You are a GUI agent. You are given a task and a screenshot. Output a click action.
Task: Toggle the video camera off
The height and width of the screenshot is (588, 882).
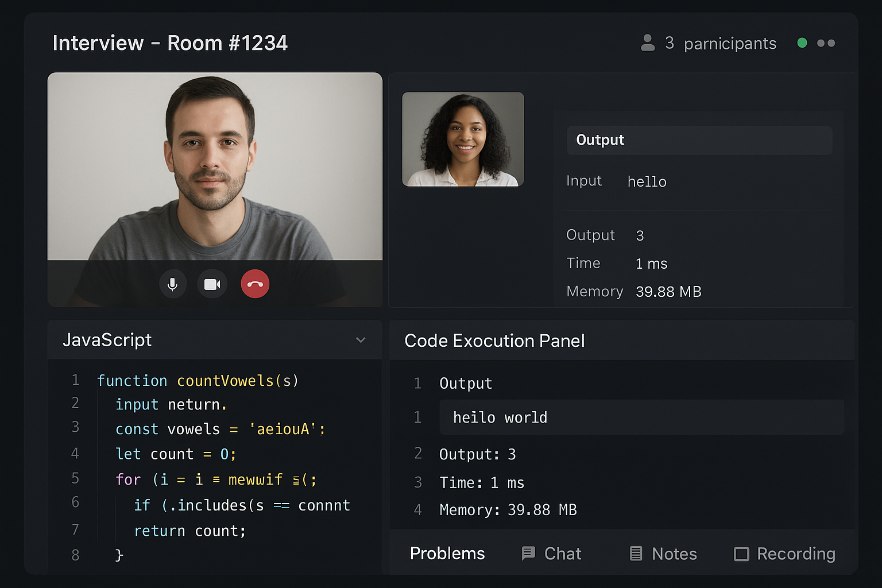pyautogui.click(x=212, y=284)
